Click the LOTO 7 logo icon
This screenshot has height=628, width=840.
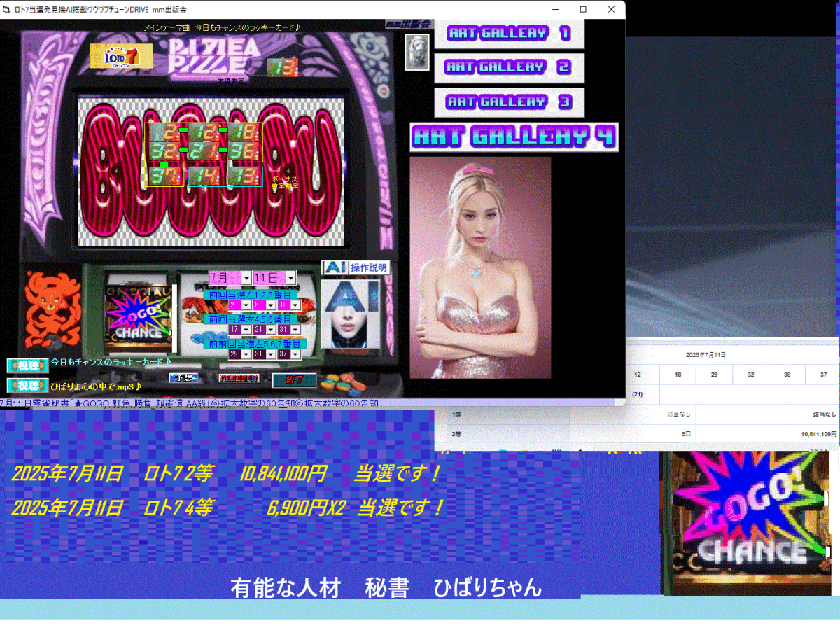click(122, 57)
